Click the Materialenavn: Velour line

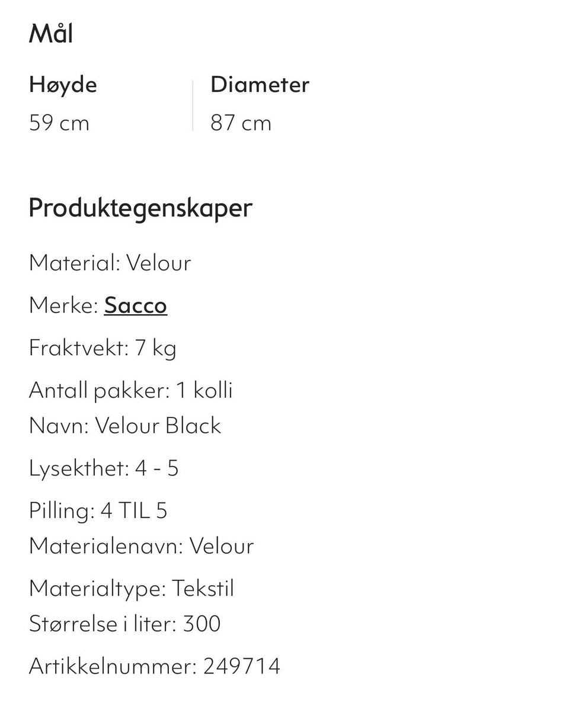pos(141,545)
